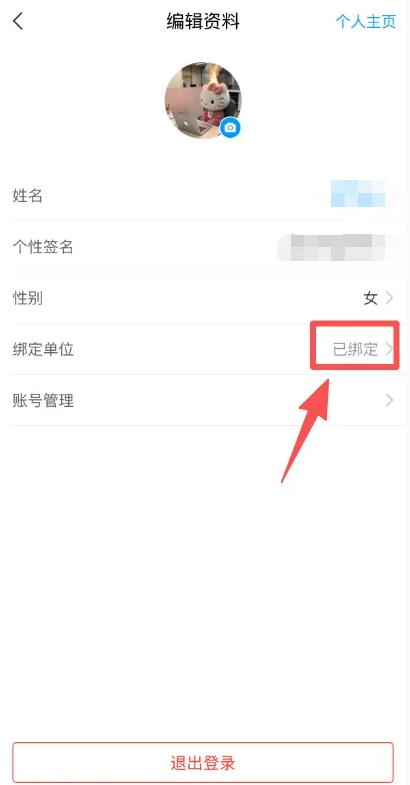Tap the red 退出登录 button
The width and height of the screenshot is (410, 785).
click(203, 763)
